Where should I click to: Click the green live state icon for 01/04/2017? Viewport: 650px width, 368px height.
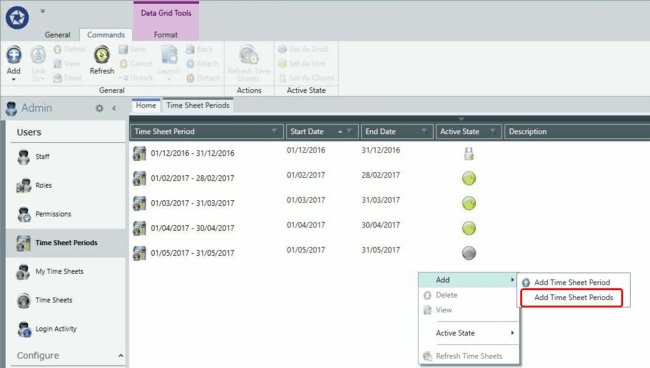(469, 228)
